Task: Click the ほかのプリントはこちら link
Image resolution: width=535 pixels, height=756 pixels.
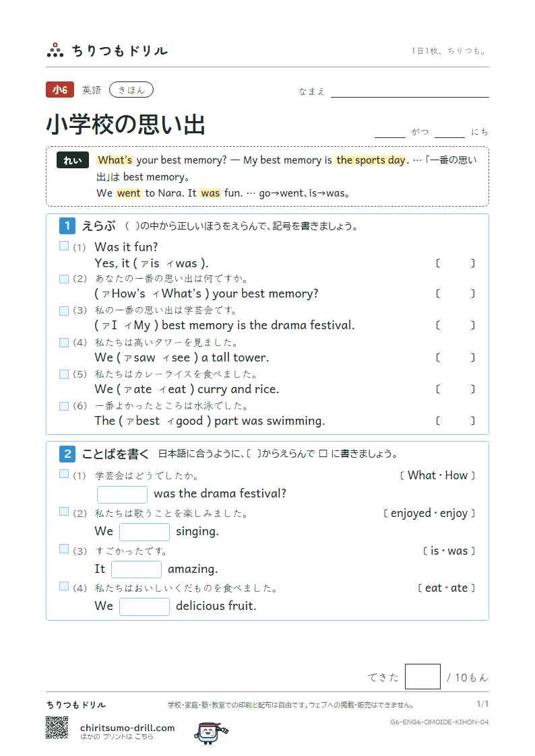Action: pyautogui.click(x=117, y=736)
